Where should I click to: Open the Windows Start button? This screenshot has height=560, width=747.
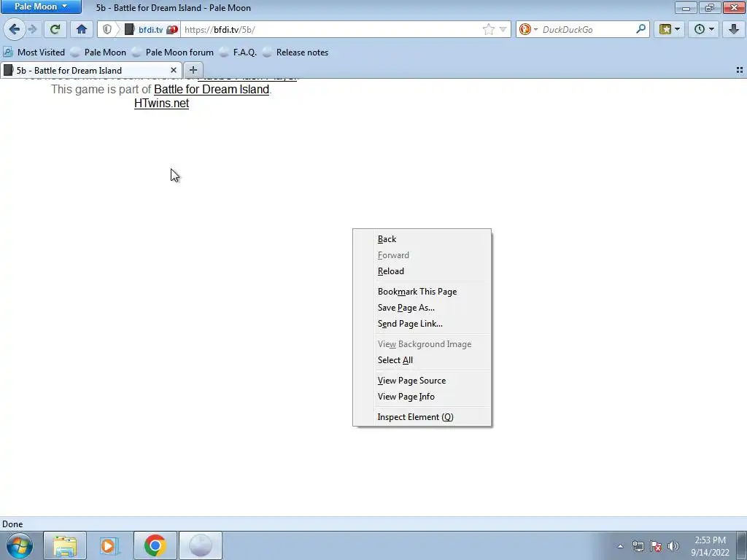point(20,545)
